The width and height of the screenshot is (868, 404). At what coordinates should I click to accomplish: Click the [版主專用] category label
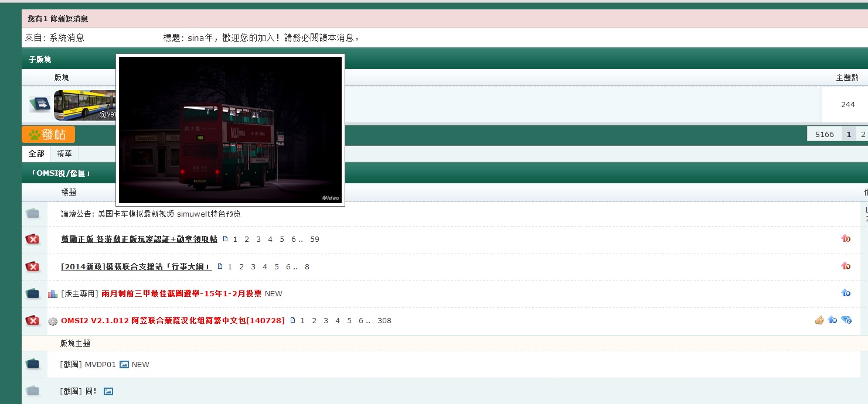click(80, 293)
